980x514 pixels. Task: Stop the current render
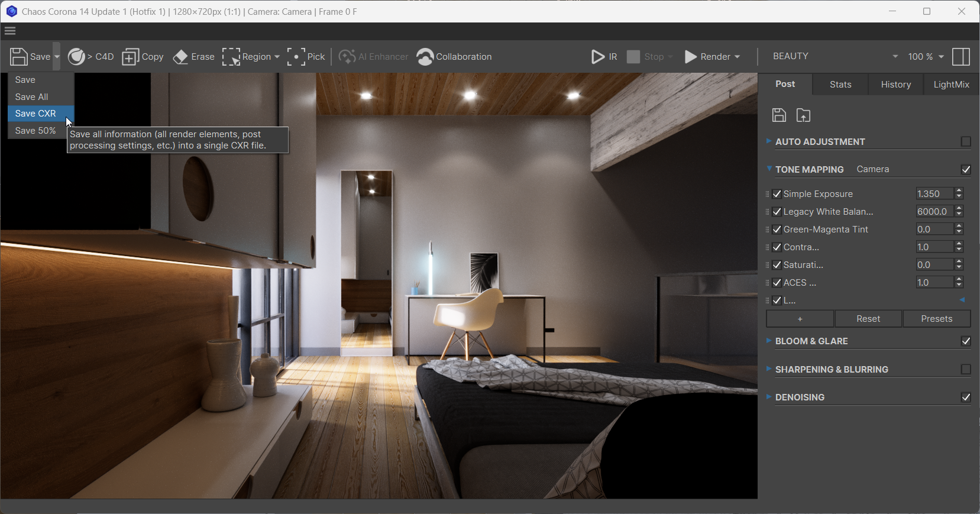point(645,57)
